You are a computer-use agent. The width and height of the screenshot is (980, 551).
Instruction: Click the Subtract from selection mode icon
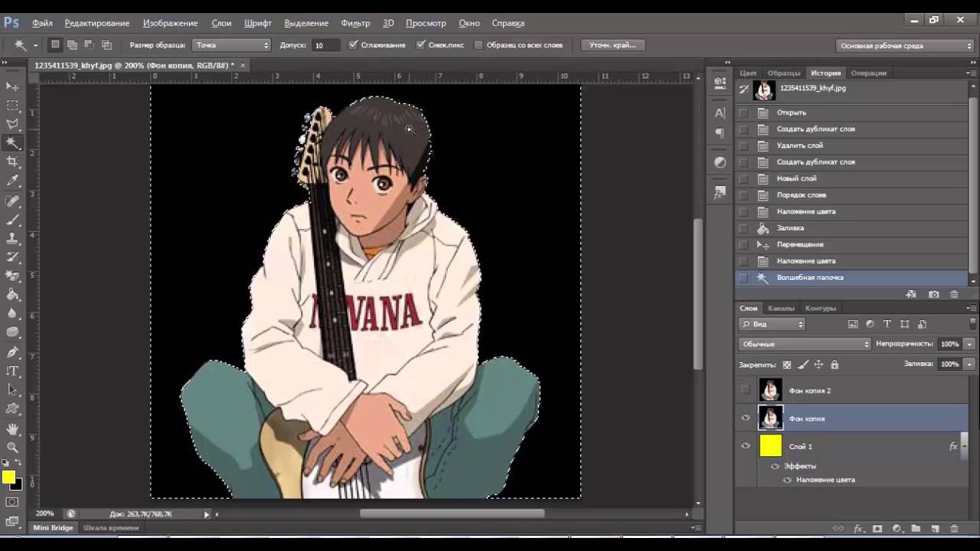click(89, 45)
